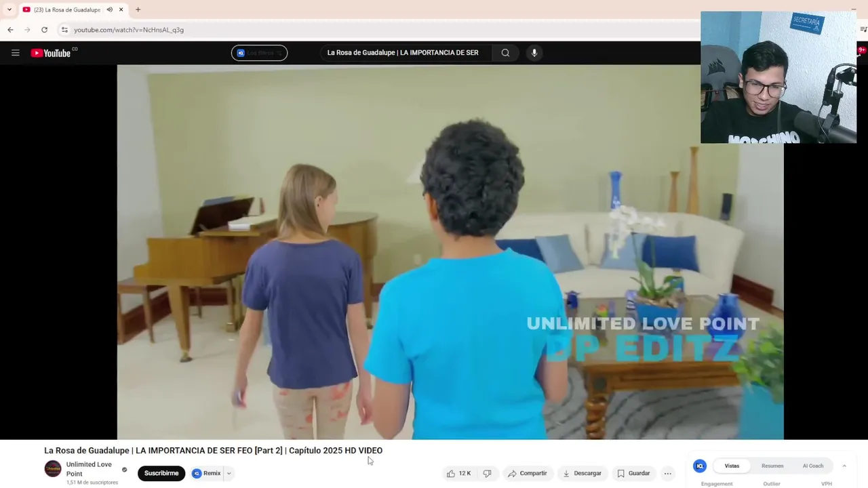The image size is (868, 488).
Task: Click the channel verified badge icon
Action: [124, 469]
